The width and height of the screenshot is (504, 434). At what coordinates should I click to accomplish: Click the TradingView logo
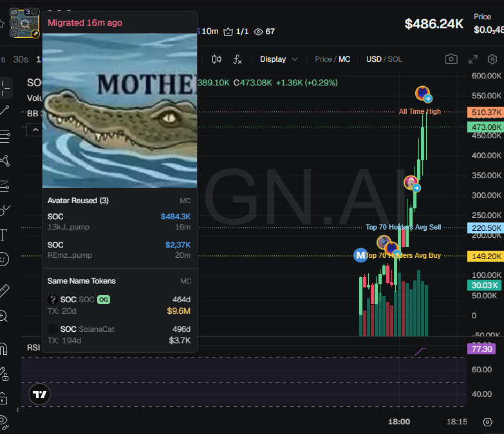click(39, 394)
